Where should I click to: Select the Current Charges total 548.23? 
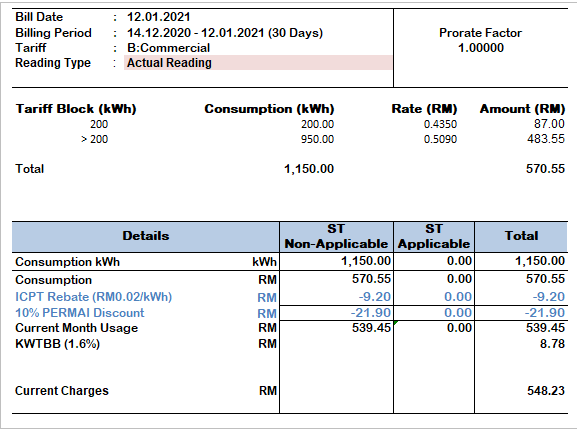click(x=546, y=390)
